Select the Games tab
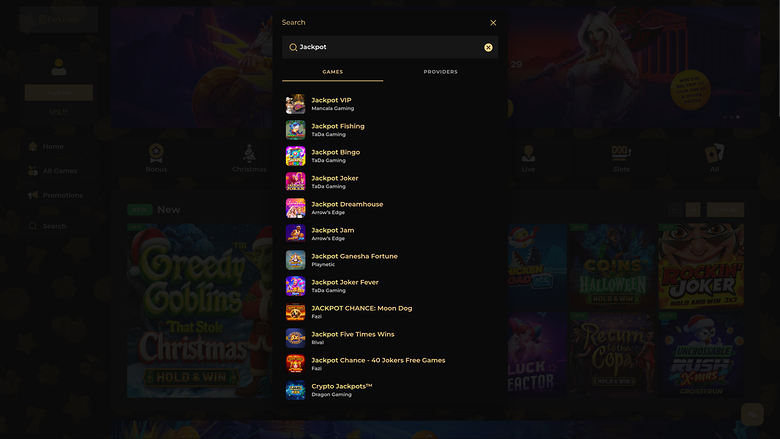The image size is (780, 439). pos(332,72)
